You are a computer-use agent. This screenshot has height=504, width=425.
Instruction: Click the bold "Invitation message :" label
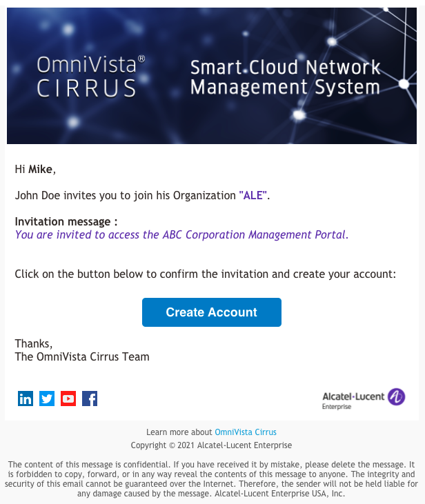pyautogui.click(x=66, y=221)
